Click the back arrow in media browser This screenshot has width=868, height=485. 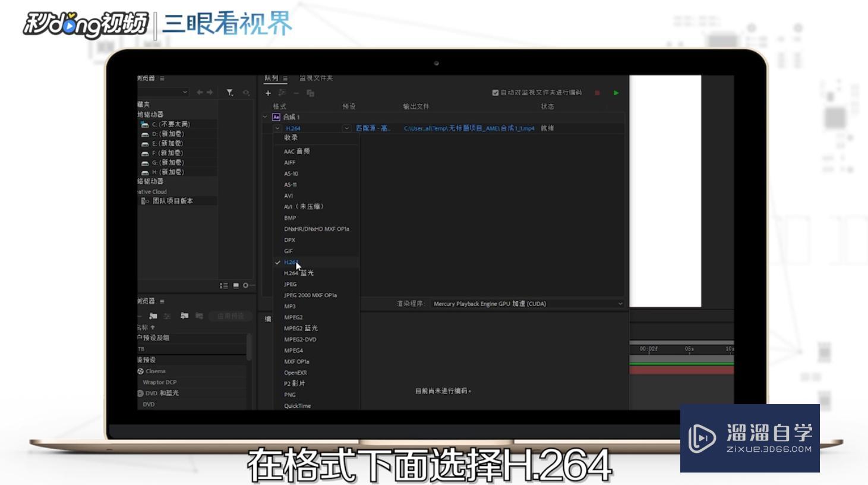pos(200,92)
